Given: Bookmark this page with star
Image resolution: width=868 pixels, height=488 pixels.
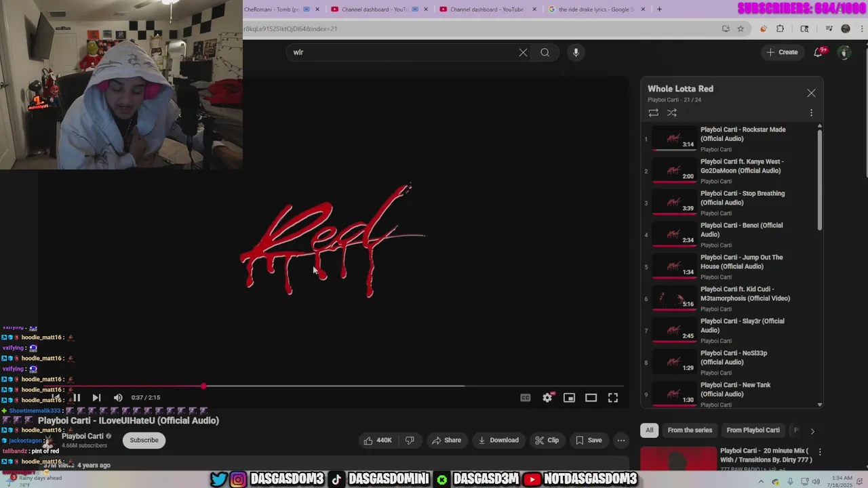Looking at the screenshot, I should (x=741, y=28).
